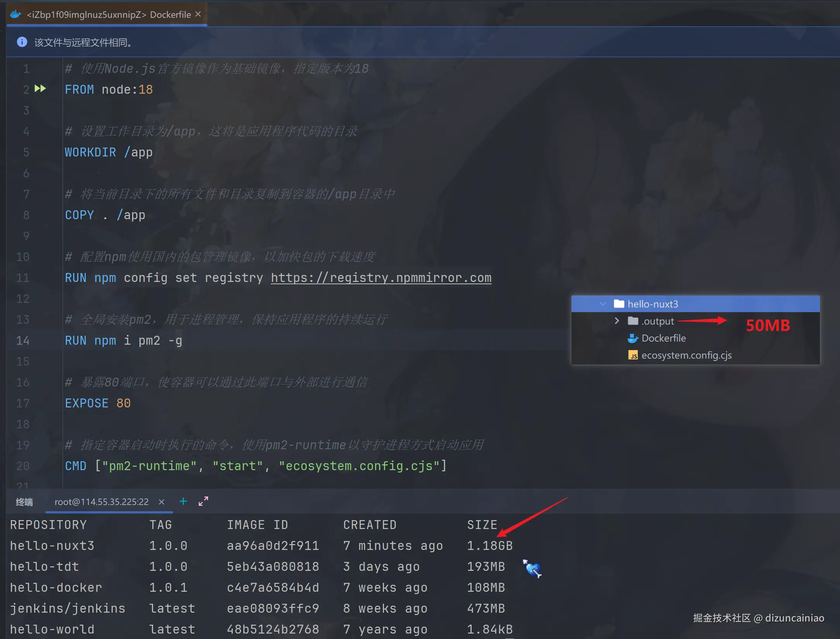Viewport: 840px width, 639px height.
Task: Click the hello-nuxt3 folder icon
Action: (x=619, y=304)
